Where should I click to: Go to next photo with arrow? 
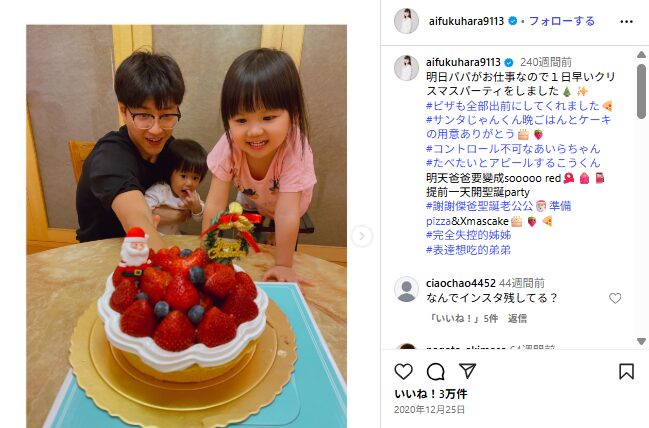coord(362,236)
